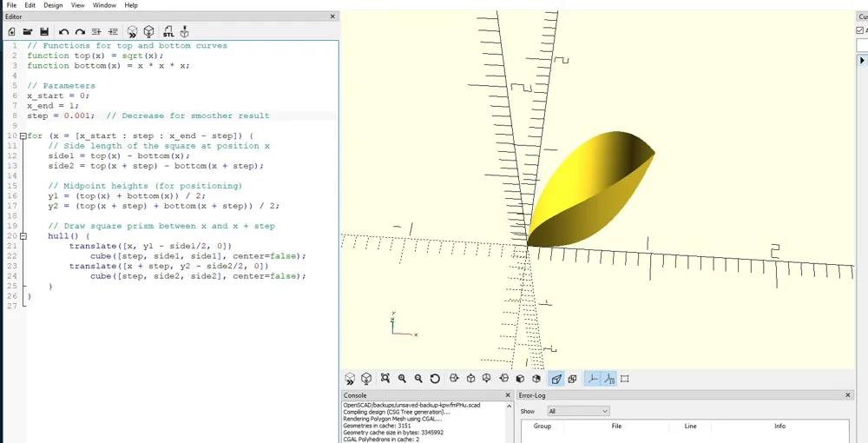Click 'CGAL Polyhedrons in cache: 2' console line

click(381, 440)
